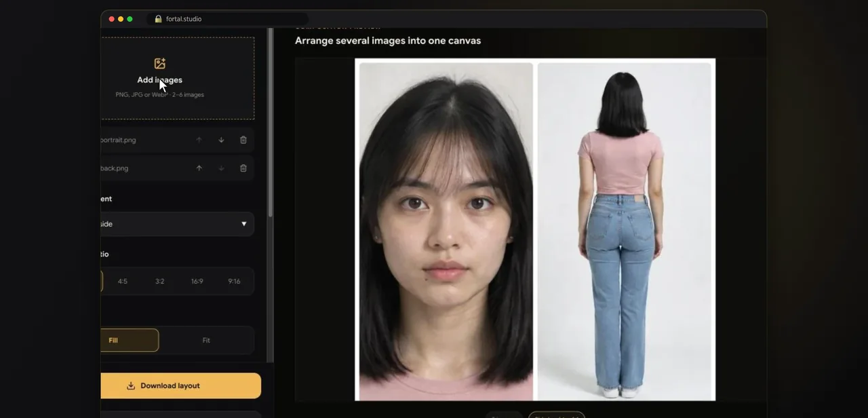Move portrait.png down in the list
The width and height of the screenshot is (868, 418).
221,140
